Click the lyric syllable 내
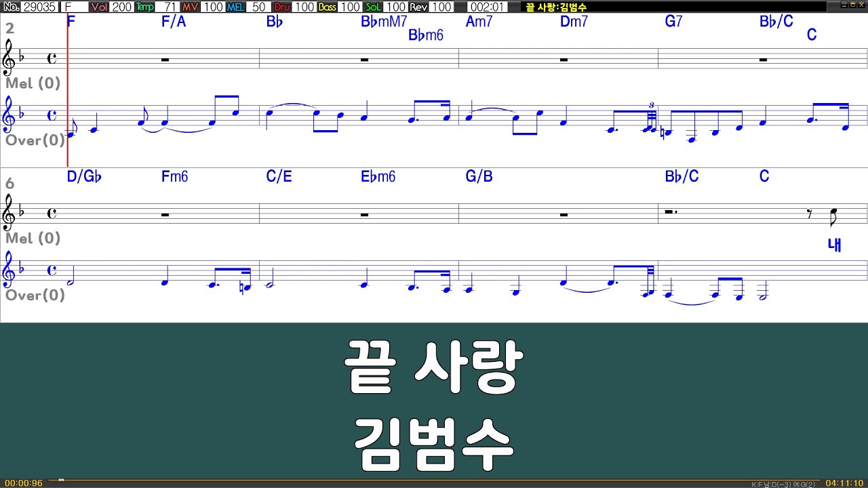The image size is (868, 488). (x=835, y=245)
